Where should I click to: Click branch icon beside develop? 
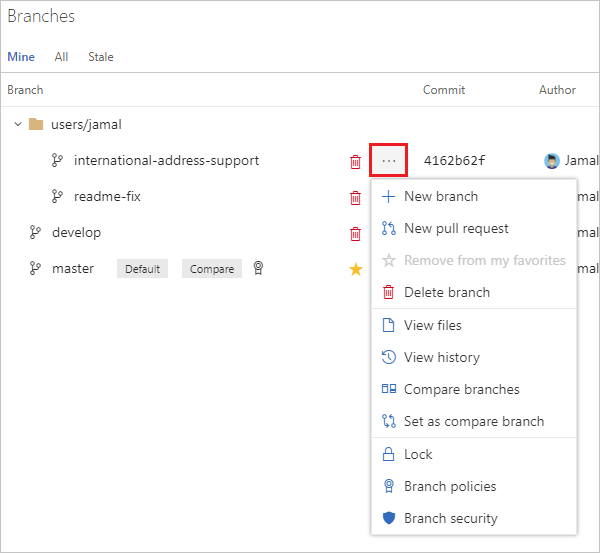tap(35, 232)
